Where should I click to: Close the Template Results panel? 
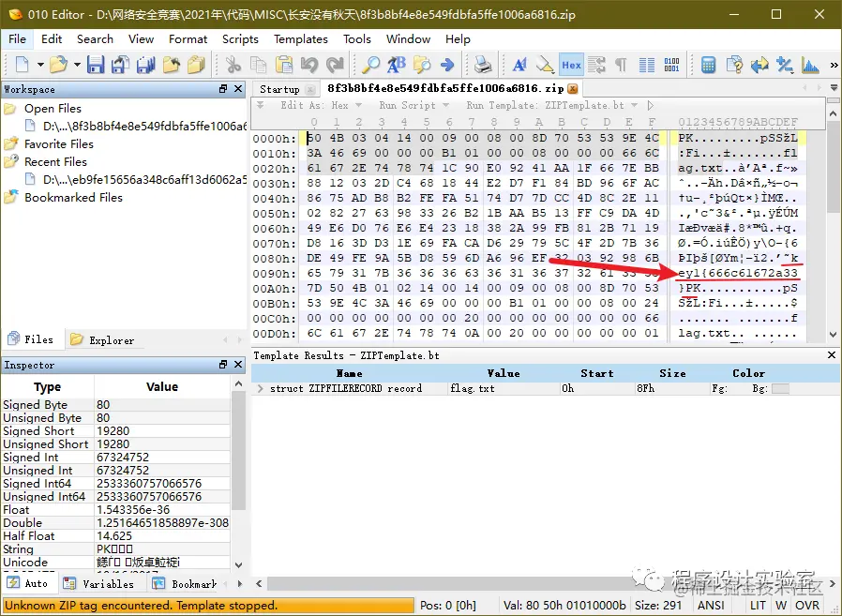click(832, 355)
